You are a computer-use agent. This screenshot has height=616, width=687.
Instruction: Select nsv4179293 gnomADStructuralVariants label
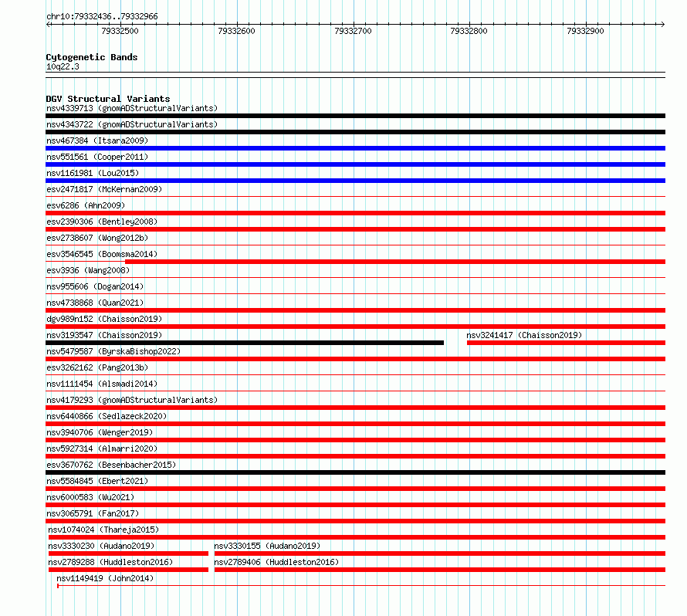click(132, 400)
